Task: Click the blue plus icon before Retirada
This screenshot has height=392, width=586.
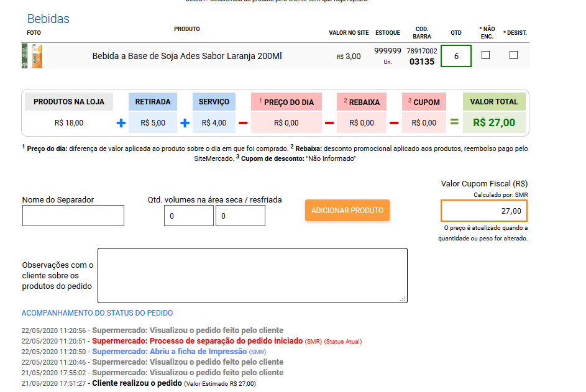Action: pos(121,123)
